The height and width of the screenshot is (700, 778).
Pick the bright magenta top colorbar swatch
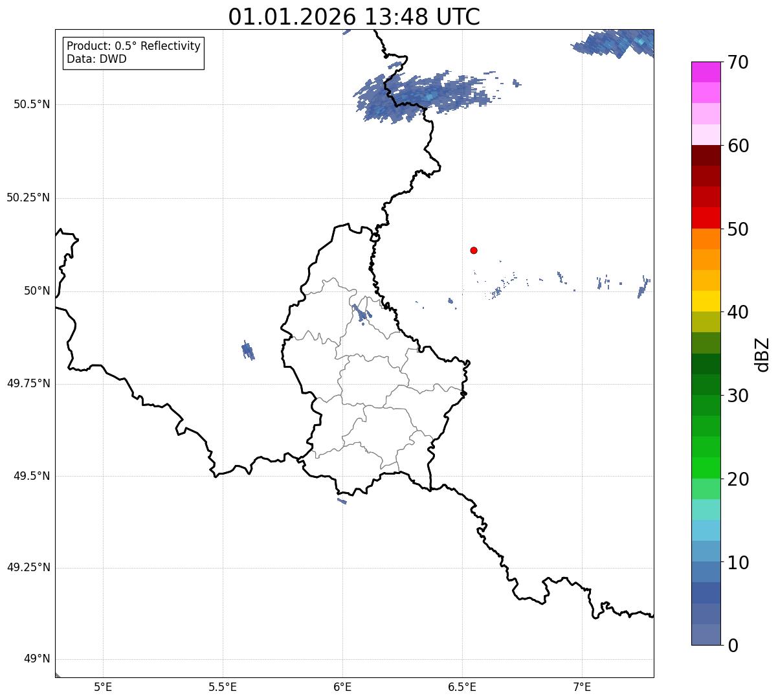(706, 72)
